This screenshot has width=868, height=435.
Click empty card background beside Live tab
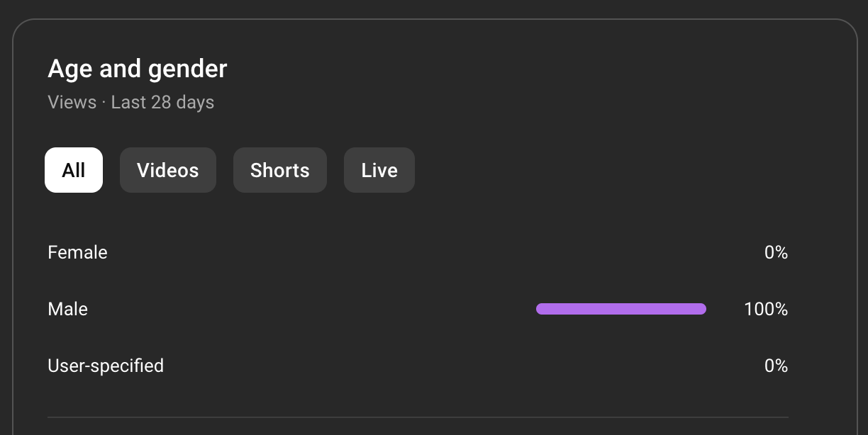tap(567, 170)
